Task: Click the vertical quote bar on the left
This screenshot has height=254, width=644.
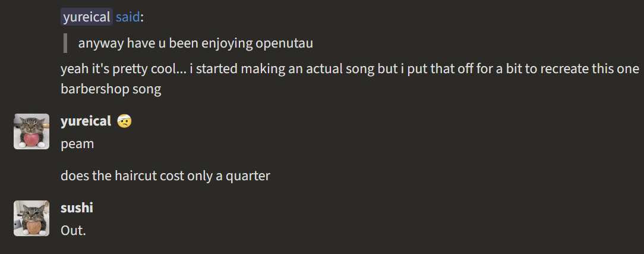Action: point(65,43)
